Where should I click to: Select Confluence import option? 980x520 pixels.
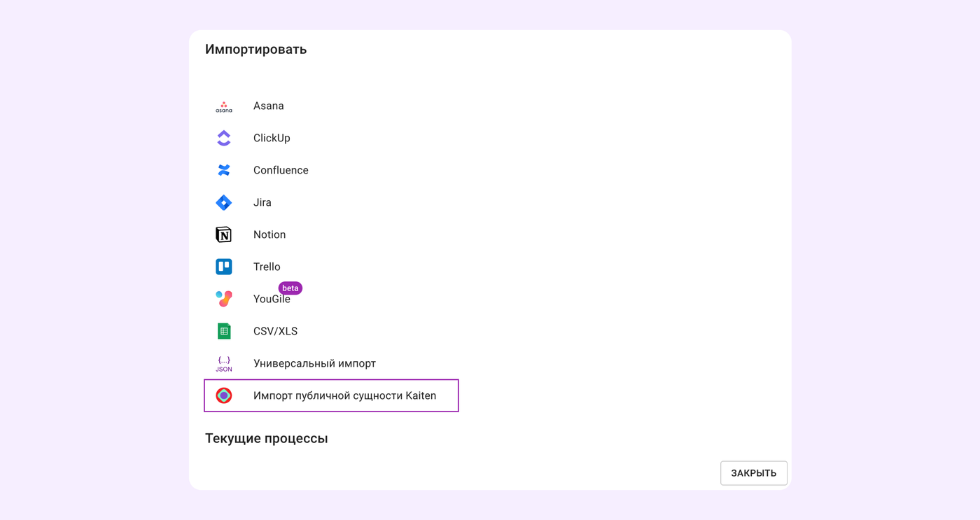click(281, 171)
